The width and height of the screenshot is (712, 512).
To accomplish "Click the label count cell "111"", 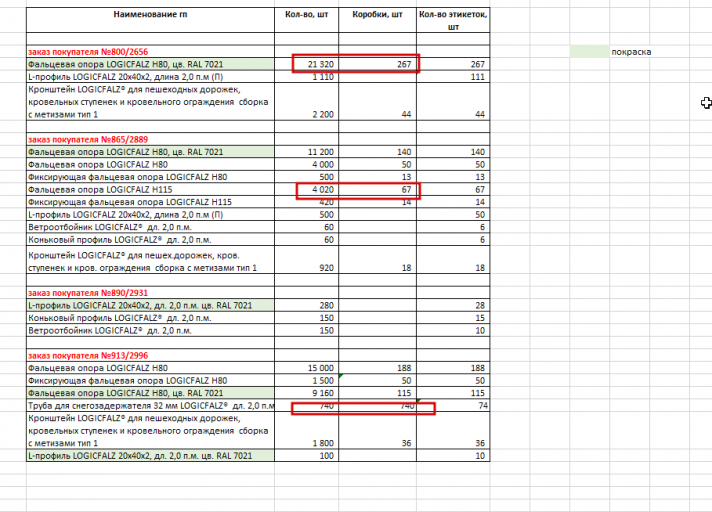I will [453, 77].
